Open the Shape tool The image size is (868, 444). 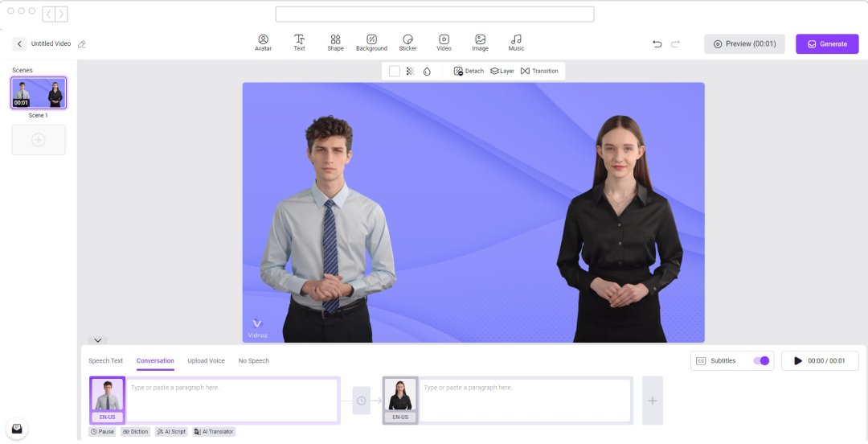coord(335,43)
